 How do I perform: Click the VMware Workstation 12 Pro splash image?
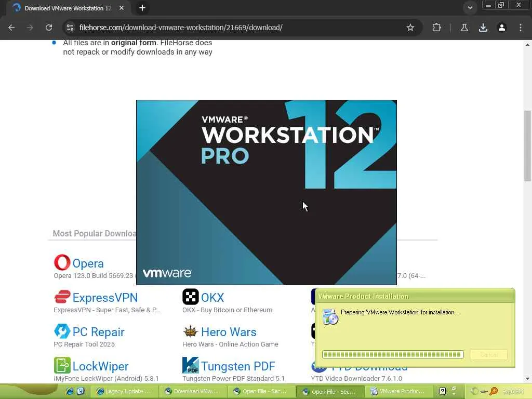pos(267,192)
